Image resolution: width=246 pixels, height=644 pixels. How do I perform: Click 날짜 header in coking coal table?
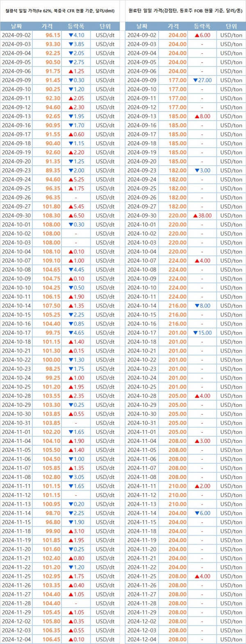click(x=142, y=26)
